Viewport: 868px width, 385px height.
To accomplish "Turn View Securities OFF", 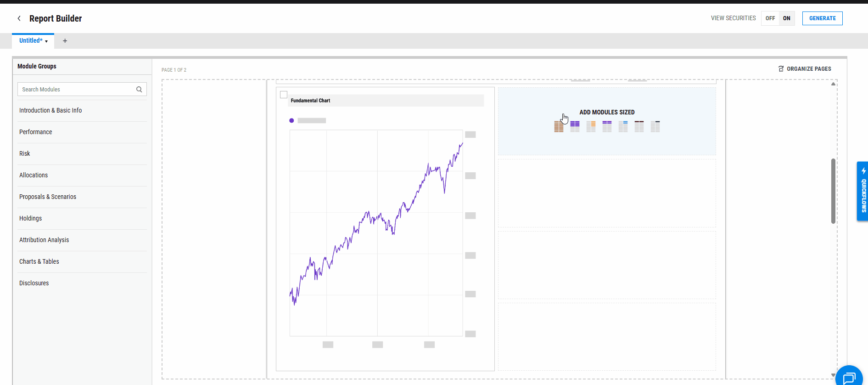I will (770, 18).
